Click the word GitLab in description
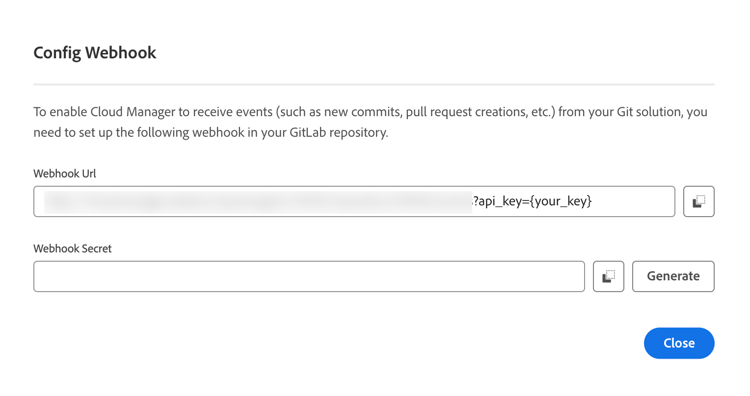 click(x=308, y=132)
